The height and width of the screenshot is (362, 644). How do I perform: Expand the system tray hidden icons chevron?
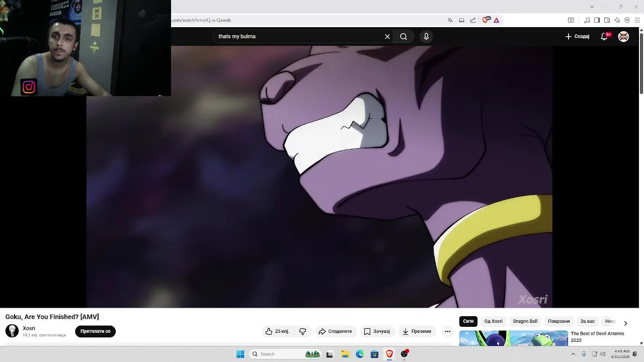click(x=573, y=354)
